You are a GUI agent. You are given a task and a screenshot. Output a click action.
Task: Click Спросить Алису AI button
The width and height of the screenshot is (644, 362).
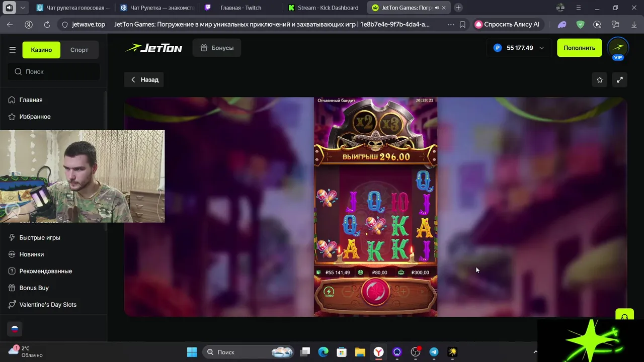point(508,24)
